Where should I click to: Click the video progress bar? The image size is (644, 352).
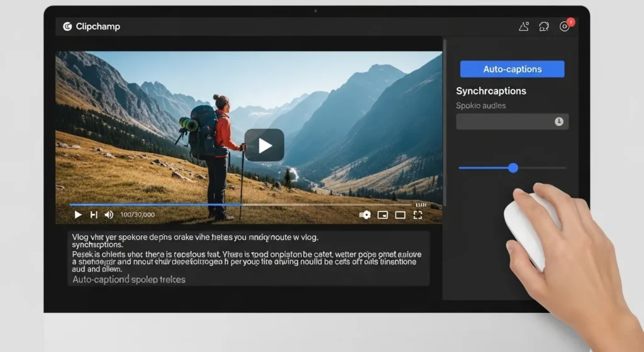239,204
